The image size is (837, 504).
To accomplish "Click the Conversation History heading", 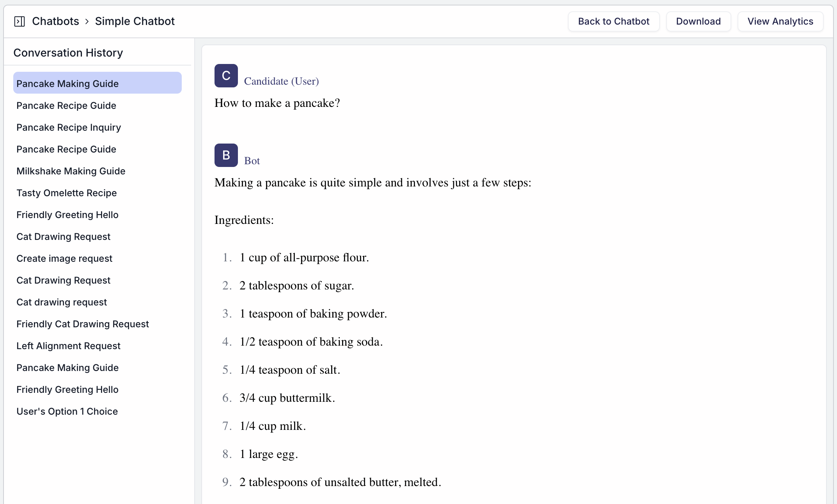I will click(68, 52).
